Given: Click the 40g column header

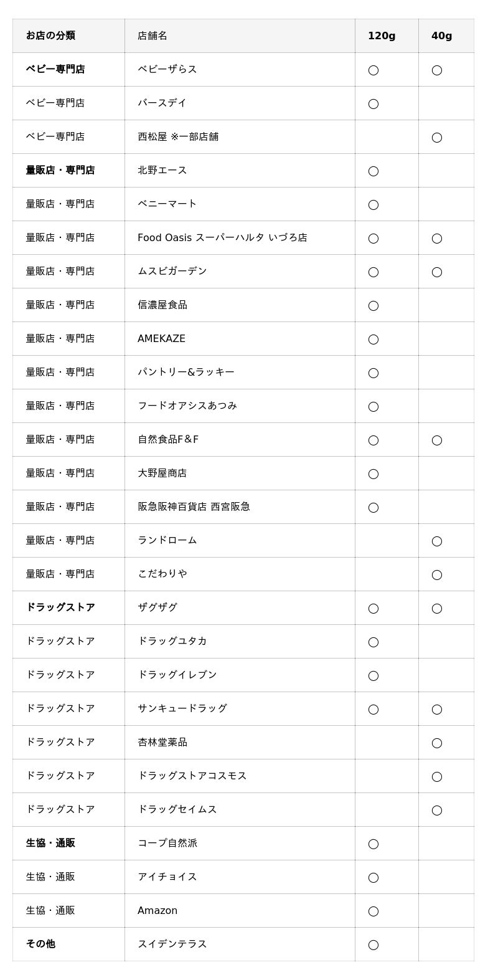Looking at the screenshot, I should point(442,36).
